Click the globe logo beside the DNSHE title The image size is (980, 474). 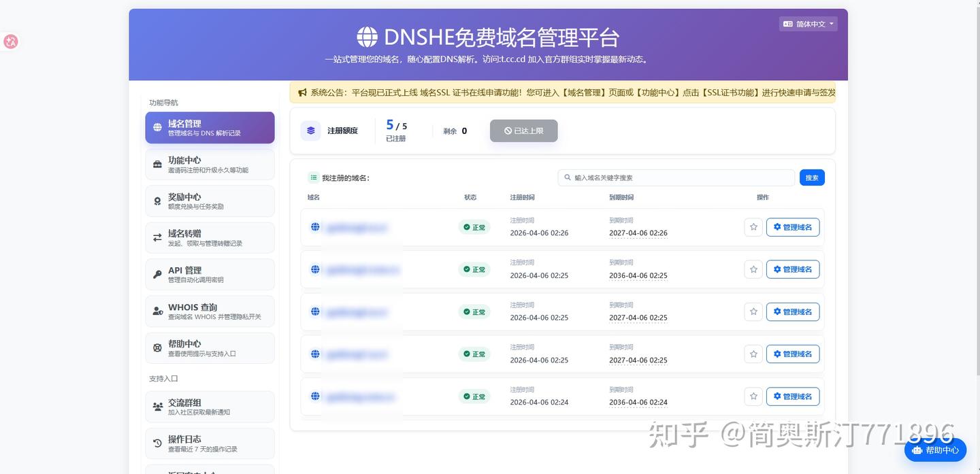point(367,37)
